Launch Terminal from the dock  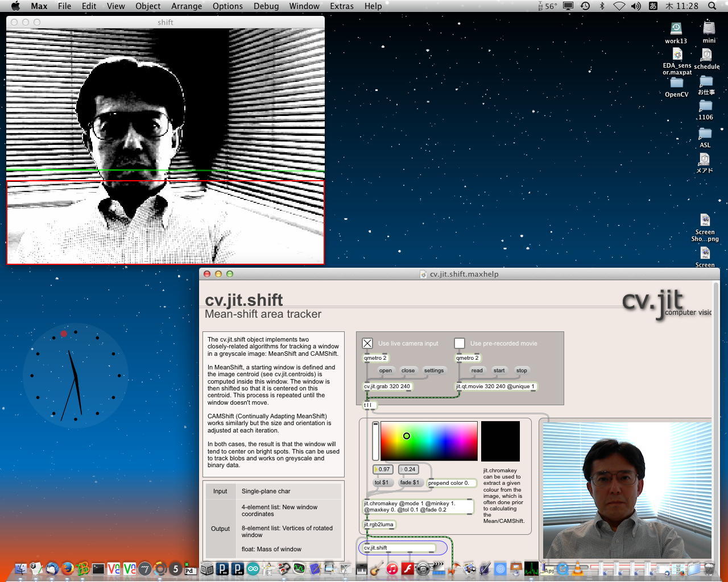(98, 568)
